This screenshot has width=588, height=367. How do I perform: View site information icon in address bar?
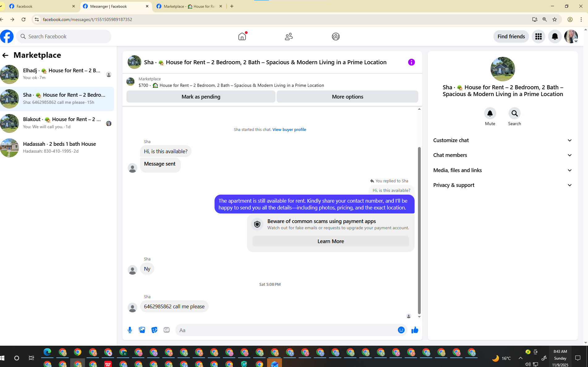pos(36,19)
